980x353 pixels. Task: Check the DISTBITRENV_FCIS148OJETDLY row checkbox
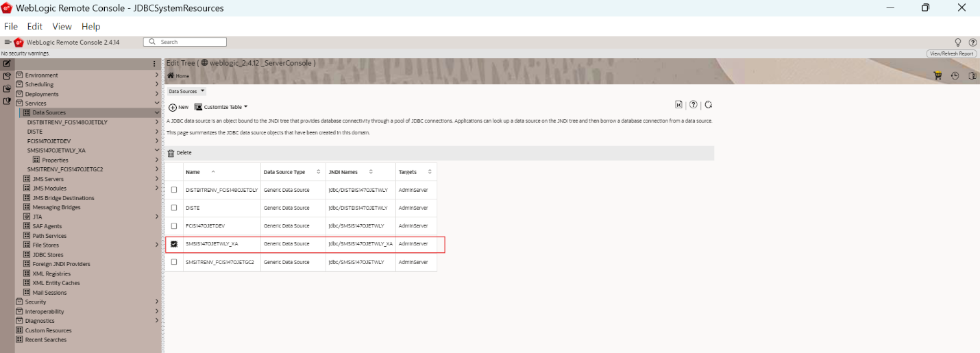pos(174,190)
